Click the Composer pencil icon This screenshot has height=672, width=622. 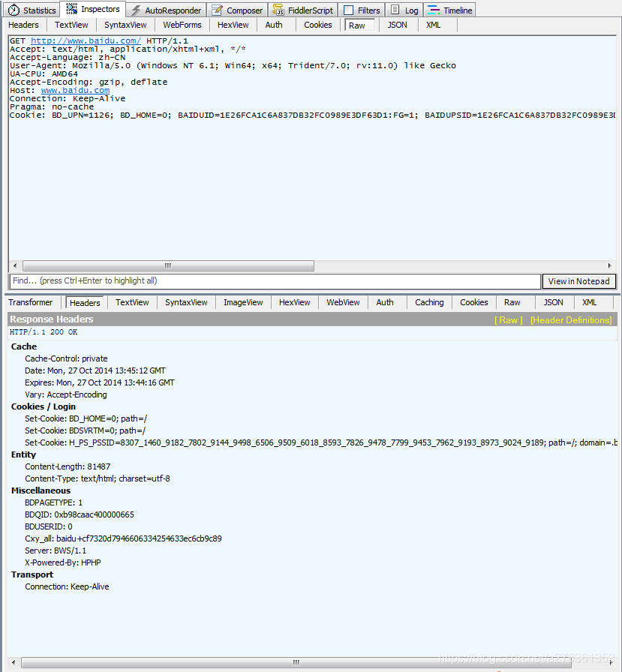point(218,10)
